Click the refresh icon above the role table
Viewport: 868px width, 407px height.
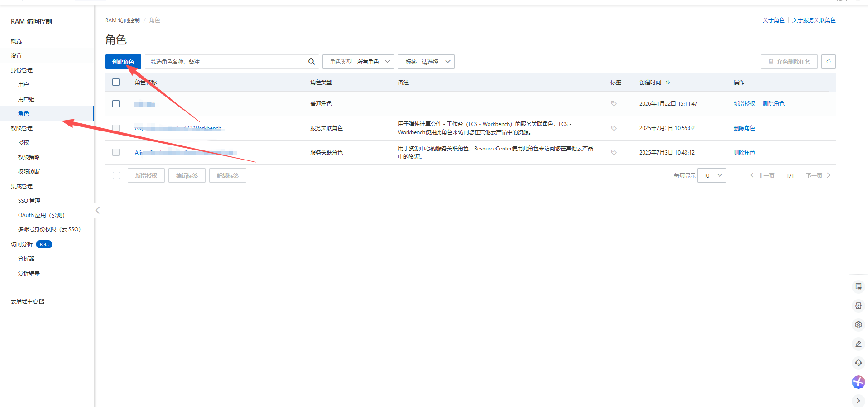click(828, 62)
